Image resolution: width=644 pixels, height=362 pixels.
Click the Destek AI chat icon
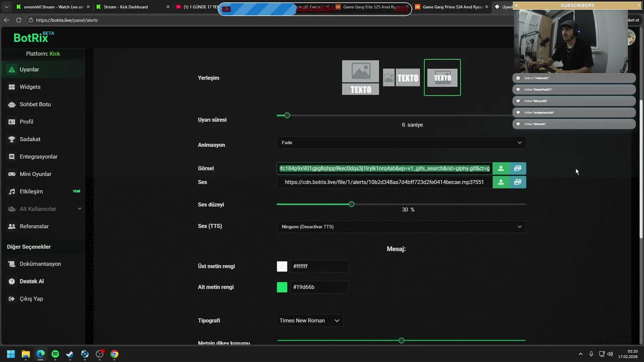click(12, 282)
